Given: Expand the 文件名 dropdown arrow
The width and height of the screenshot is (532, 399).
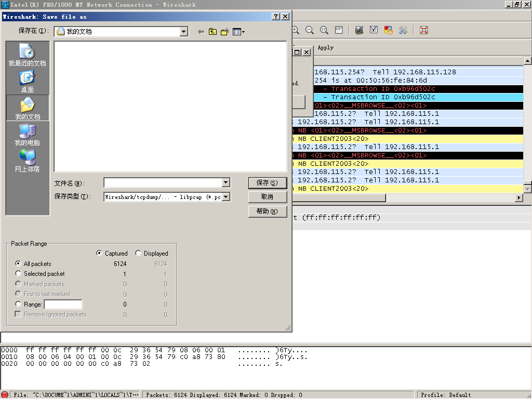Looking at the screenshot, I should click(x=226, y=183).
